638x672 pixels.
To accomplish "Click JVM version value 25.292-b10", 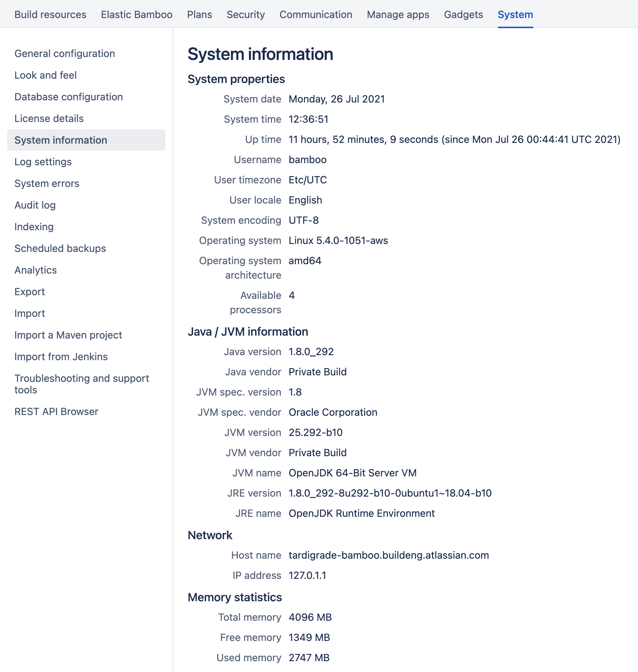I will coord(315,432).
